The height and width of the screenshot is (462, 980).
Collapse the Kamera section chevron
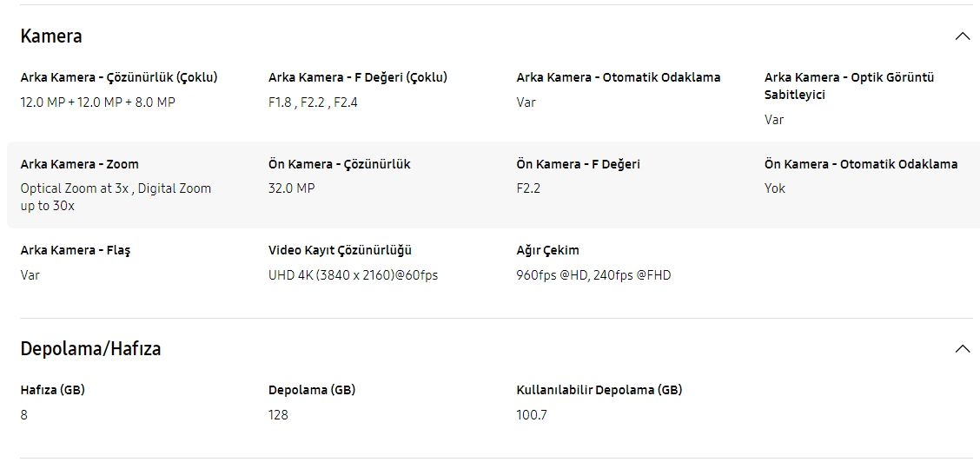pyautogui.click(x=963, y=36)
